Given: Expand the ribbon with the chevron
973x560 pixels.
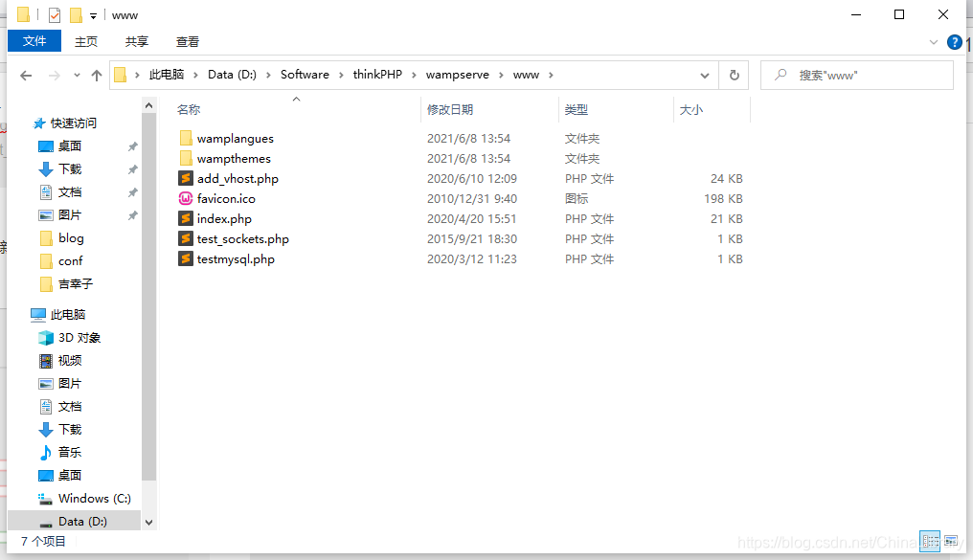Looking at the screenshot, I should [x=934, y=42].
